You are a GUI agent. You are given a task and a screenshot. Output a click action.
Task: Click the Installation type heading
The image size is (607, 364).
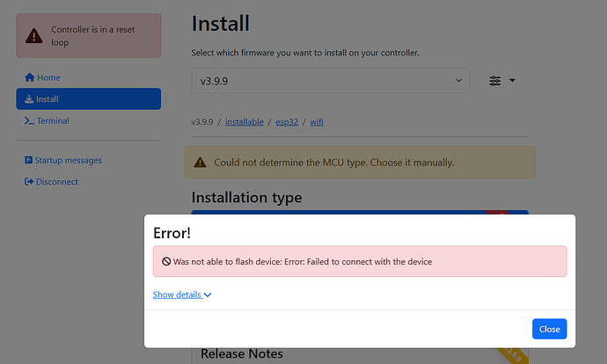[246, 197]
